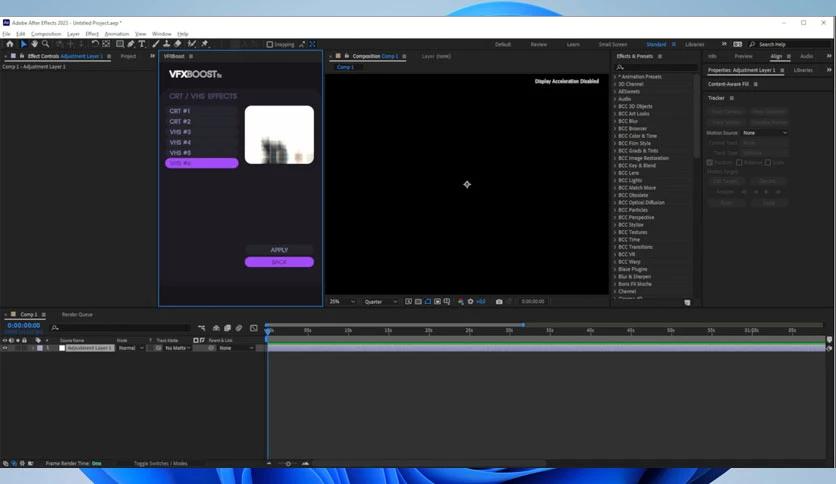Click the blue current-time indicator in the timeline
Image resolution: width=836 pixels, height=484 pixels.
tap(268, 331)
